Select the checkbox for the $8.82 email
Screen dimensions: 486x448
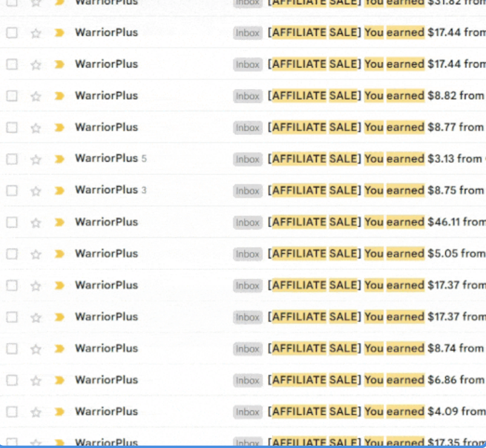11,96
